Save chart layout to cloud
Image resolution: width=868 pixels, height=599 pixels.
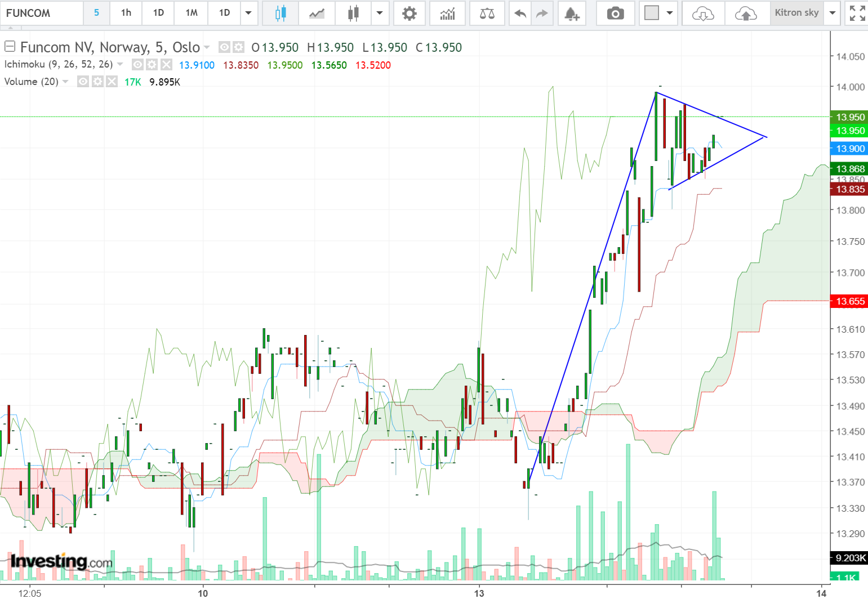(x=746, y=13)
